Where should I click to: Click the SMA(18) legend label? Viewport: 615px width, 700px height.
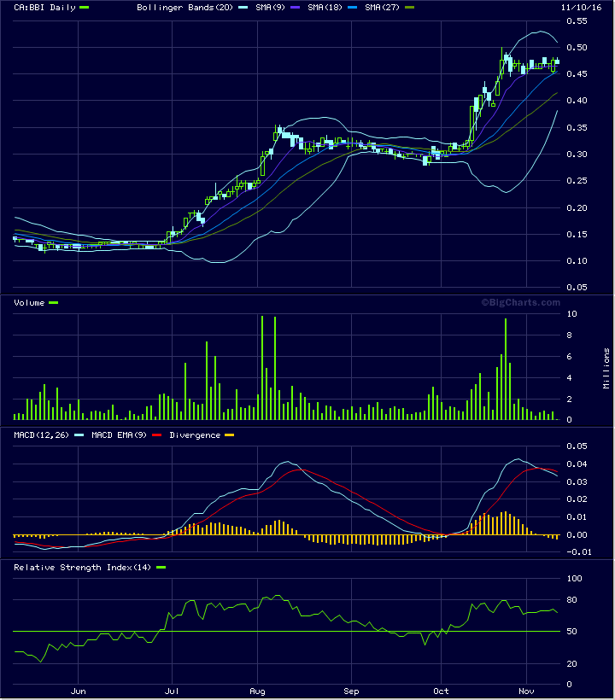click(325, 8)
